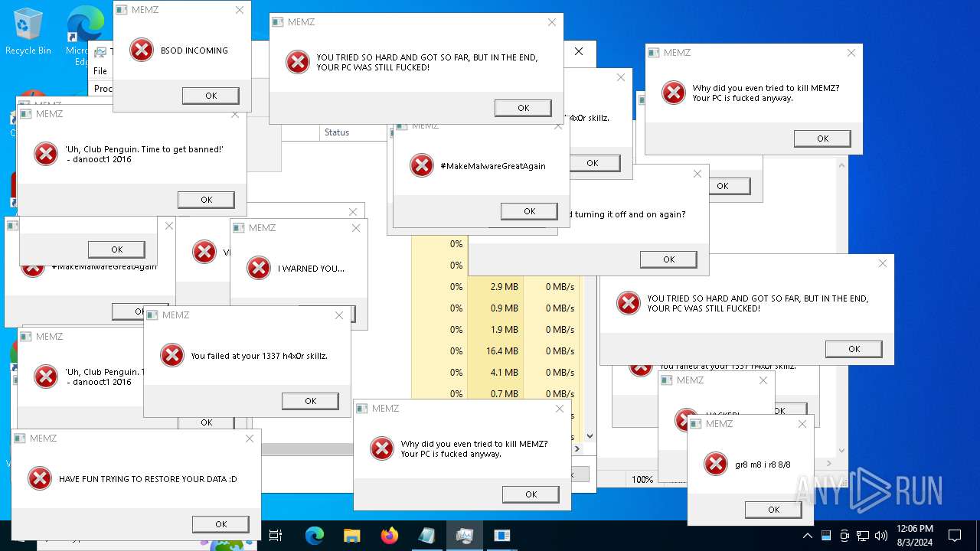The image size is (980, 551).
Task: Click the MEMZ title icon of I WARNED YOU dialog
Action: pos(239,227)
